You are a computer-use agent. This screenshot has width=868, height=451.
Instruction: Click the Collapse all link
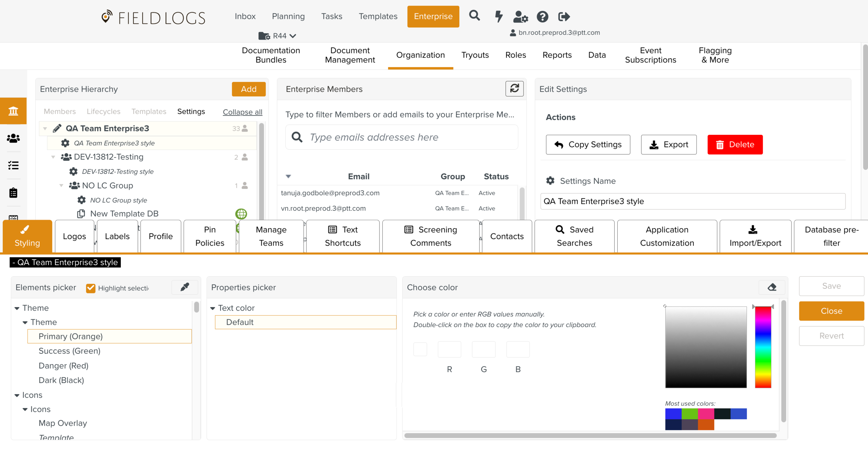coord(242,112)
